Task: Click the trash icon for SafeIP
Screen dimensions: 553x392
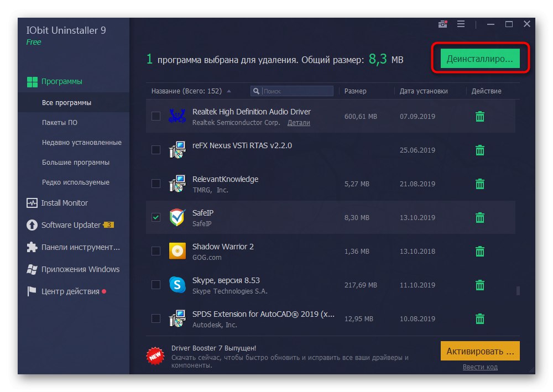Action: click(479, 217)
